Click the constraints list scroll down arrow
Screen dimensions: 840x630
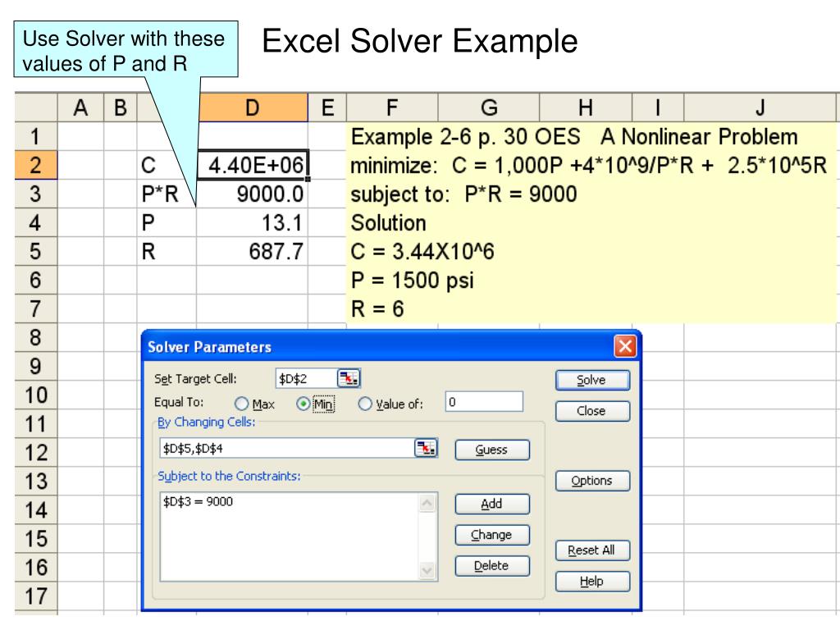(427, 571)
